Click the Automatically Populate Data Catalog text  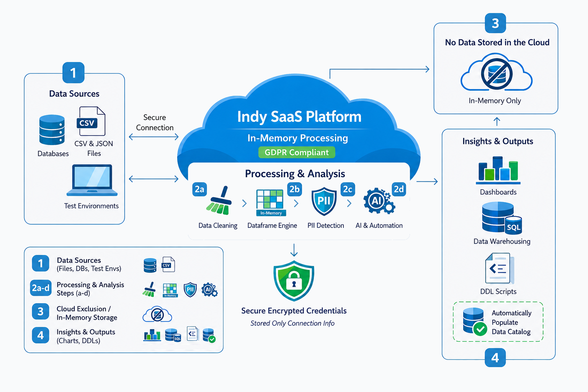click(x=511, y=322)
